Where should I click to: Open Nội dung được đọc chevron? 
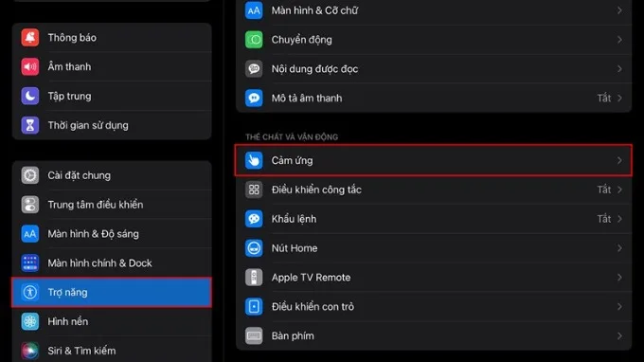tap(619, 68)
